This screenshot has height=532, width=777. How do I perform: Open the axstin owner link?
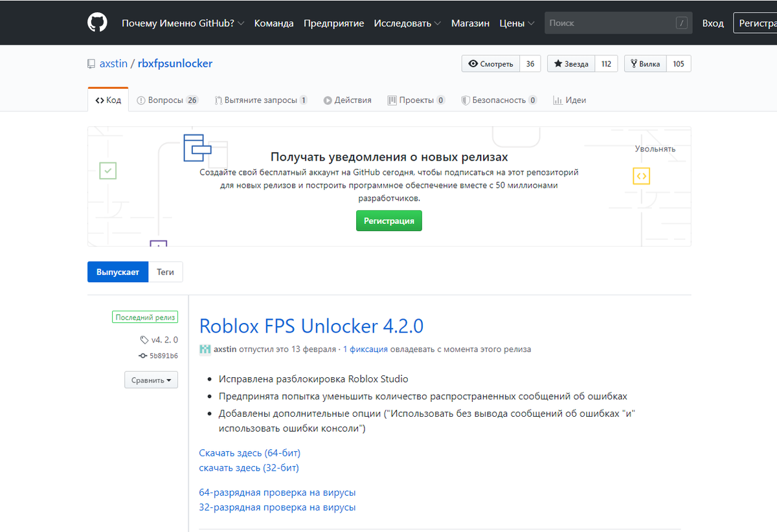tap(113, 63)
